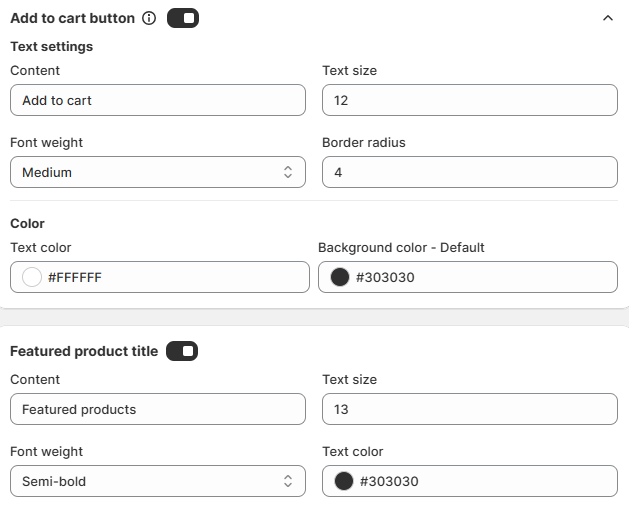This screenshot has height=510, width=629.
Task: Open the Medium font weight dropdown
Action: click(x=158, y=172)
